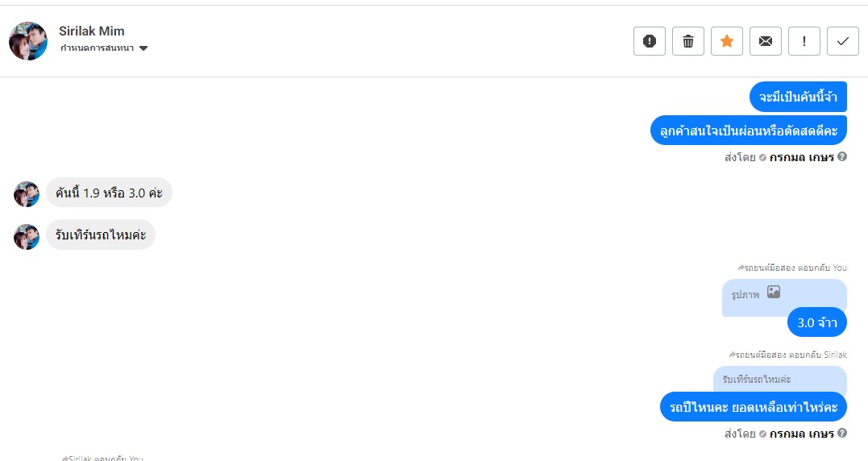Open the กำหนดการสนทนา dropdown arrow
This screenshot has width=868, height=461.
coord(143,48)
